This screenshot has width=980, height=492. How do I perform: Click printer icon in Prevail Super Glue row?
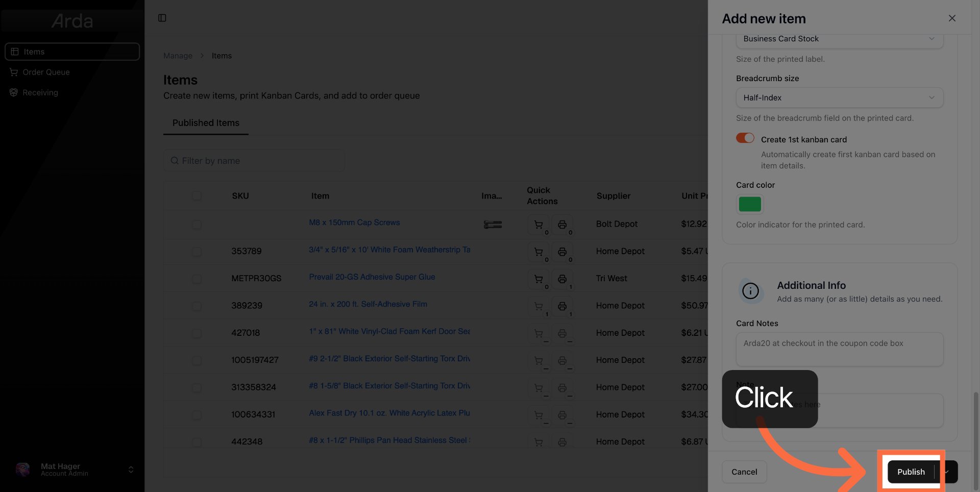pyautogui.click(x=562, y=279)
